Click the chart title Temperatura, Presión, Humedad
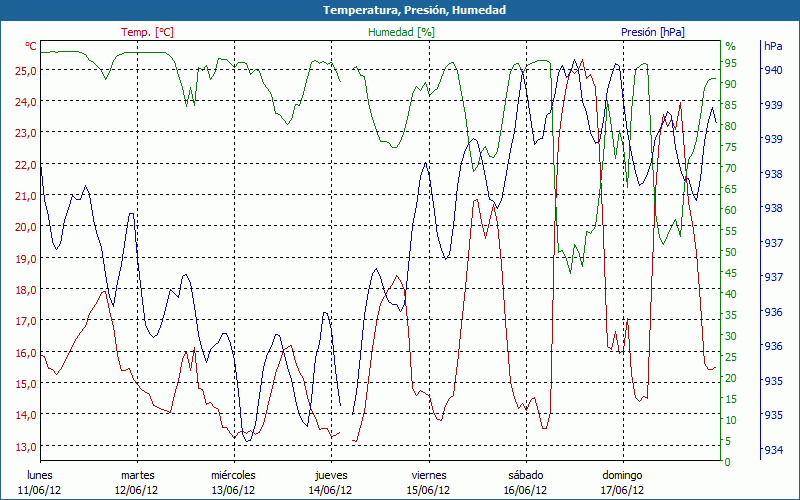Screen dimensions: 800x500 click(x=400, y=10)
